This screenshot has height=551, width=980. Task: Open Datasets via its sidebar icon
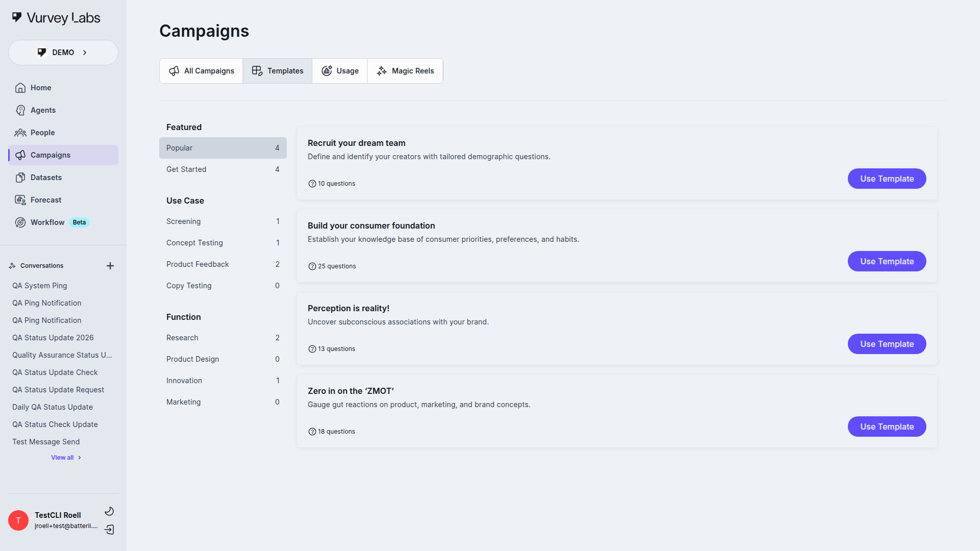tap(20, 177)
